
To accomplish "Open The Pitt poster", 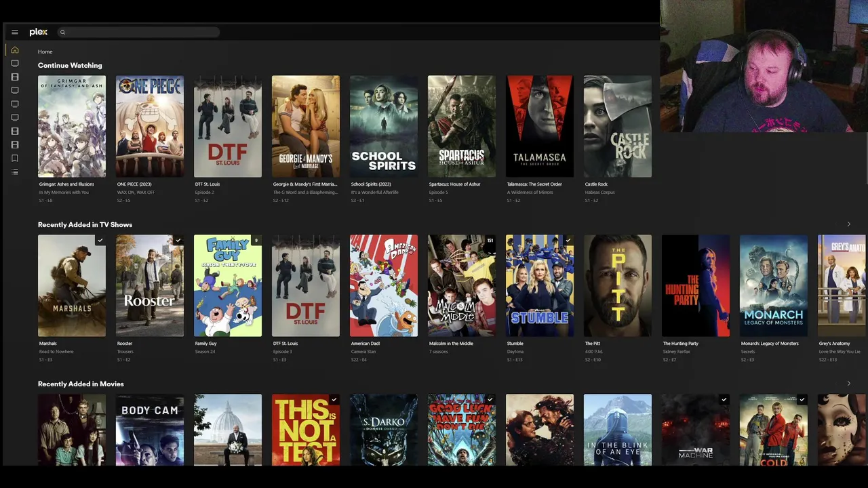I will point(618,285).
